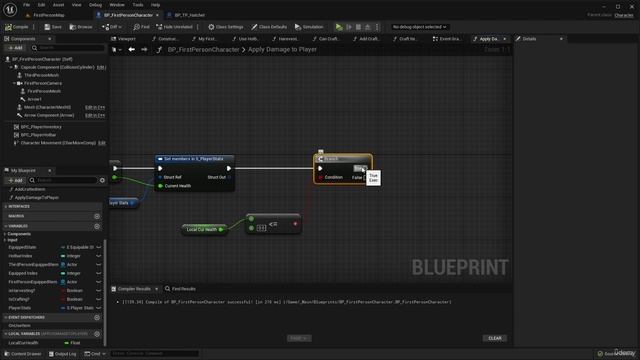
Task: Collapse the Capsule Component tree item
Action: point(11,67)
